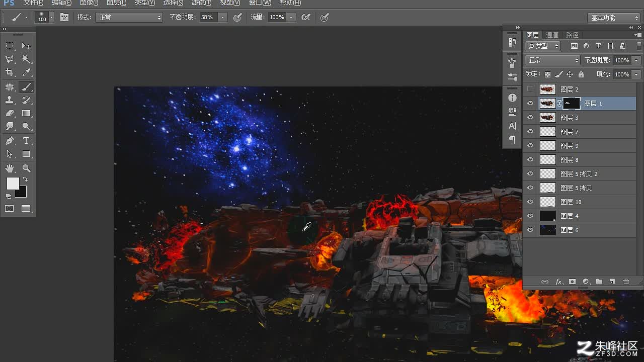Hide layer 图层 1
The width and height of the screenshot is (644, 362).
coord(530,103)
